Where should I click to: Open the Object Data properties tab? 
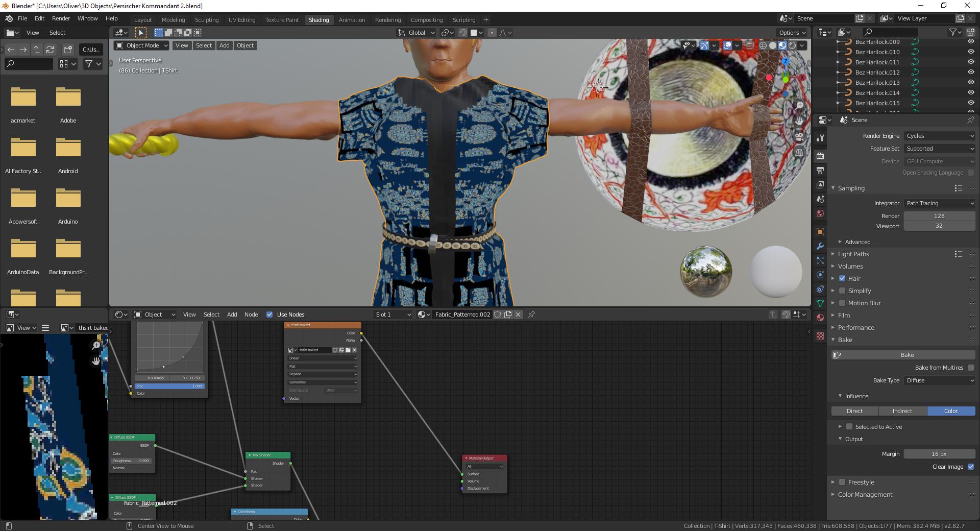pos(820,303)
